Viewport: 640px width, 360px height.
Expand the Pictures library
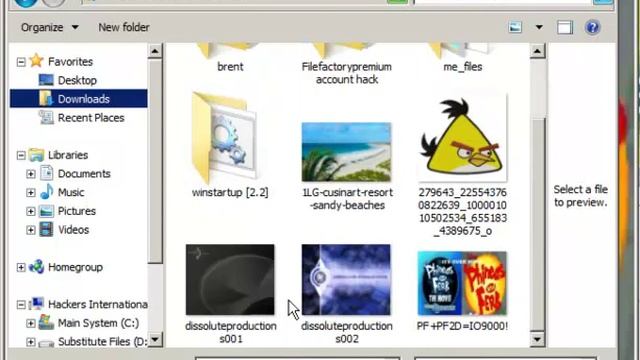point(31,211)
